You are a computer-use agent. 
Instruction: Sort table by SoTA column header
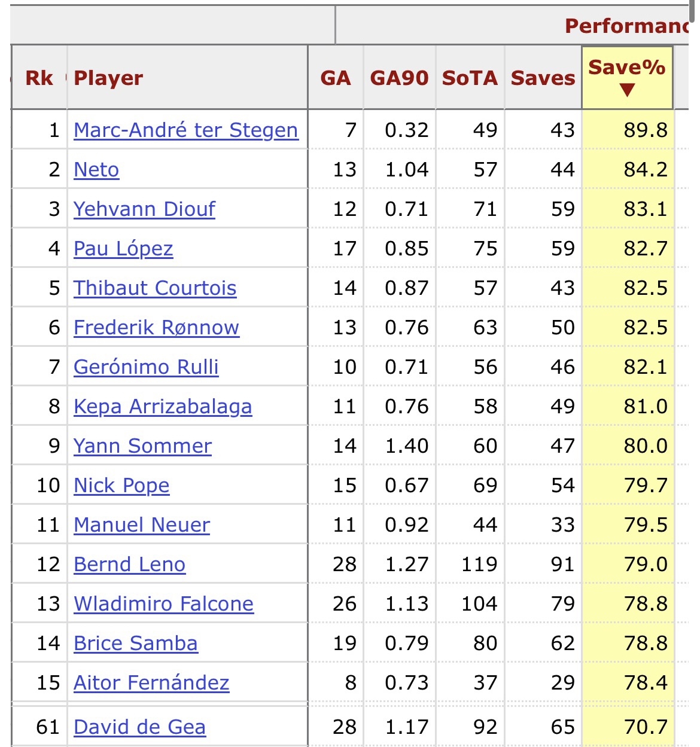point(470,78)
